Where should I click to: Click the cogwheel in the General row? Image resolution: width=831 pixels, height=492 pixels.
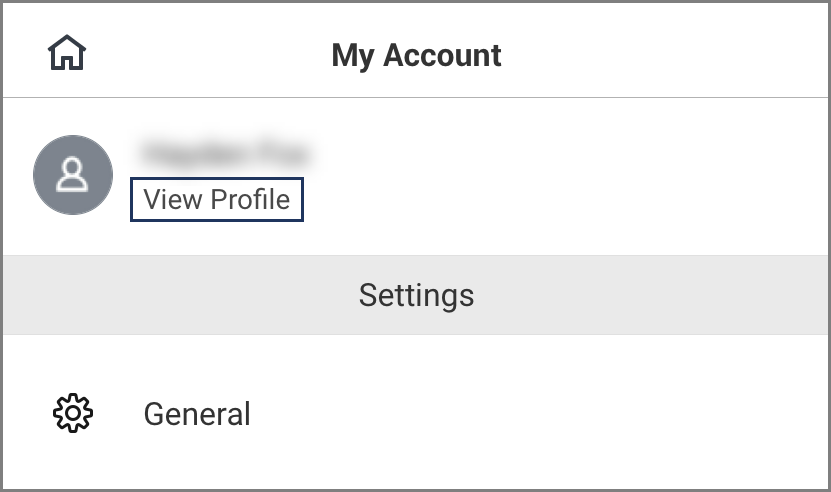pos(72,413)
